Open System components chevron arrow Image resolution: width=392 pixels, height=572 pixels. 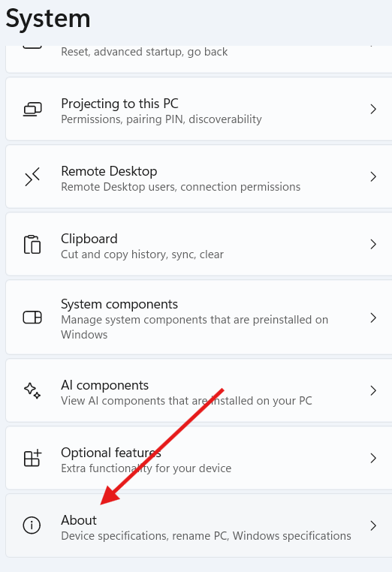373,318
